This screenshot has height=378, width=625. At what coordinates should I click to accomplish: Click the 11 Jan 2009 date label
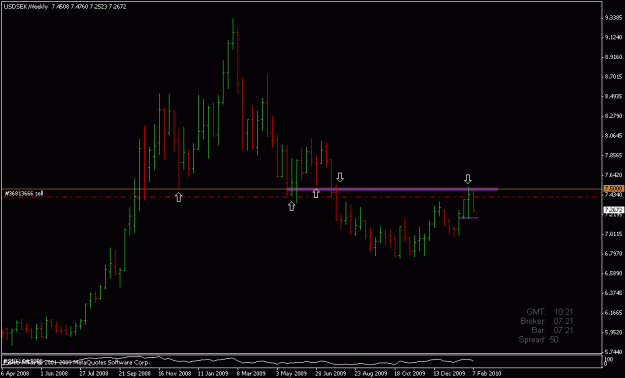[212, 374]
